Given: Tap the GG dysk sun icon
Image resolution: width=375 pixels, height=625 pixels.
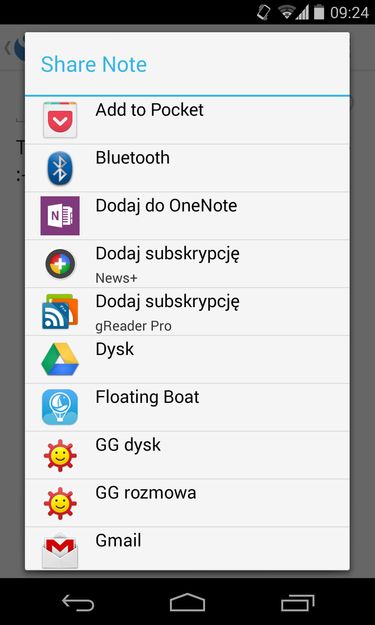Looking at the screenshot, I should pyautogui.click(x=60, y=455).
